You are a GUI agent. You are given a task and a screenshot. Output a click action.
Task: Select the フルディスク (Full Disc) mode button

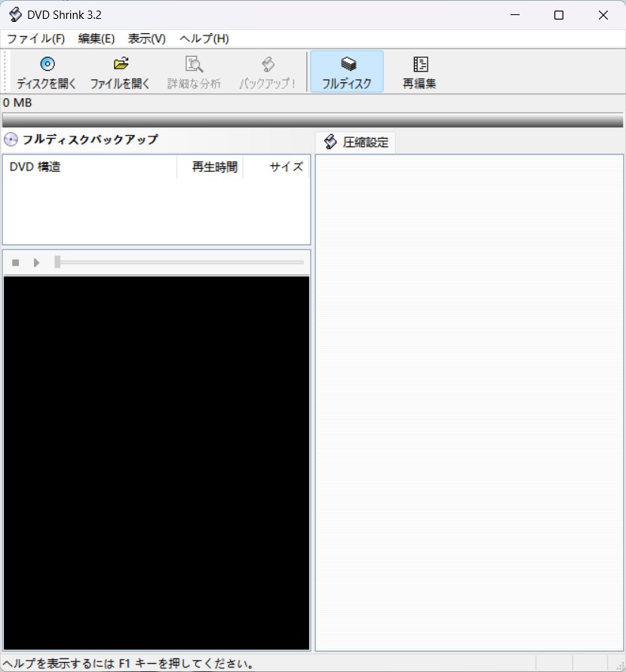347,72
